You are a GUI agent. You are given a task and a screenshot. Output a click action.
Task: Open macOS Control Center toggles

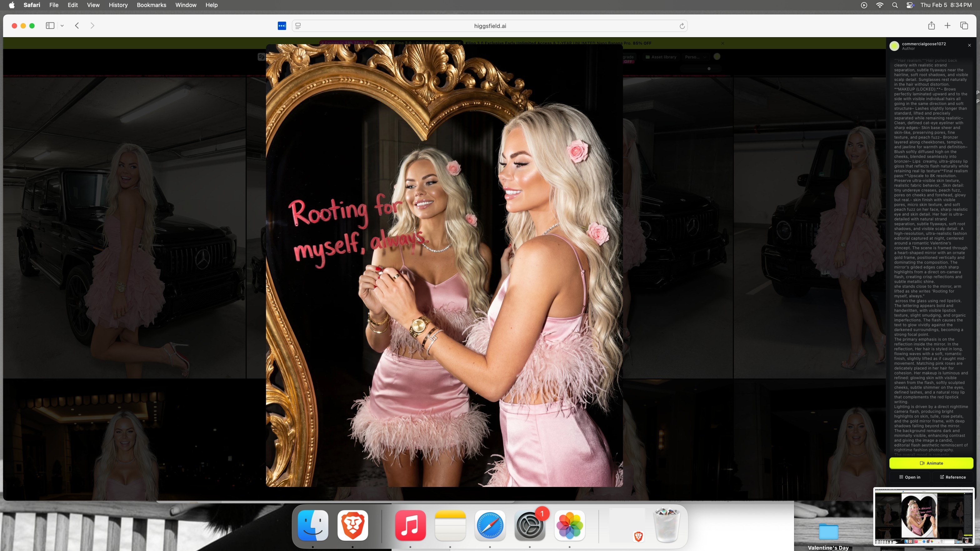tap(910, 5)
